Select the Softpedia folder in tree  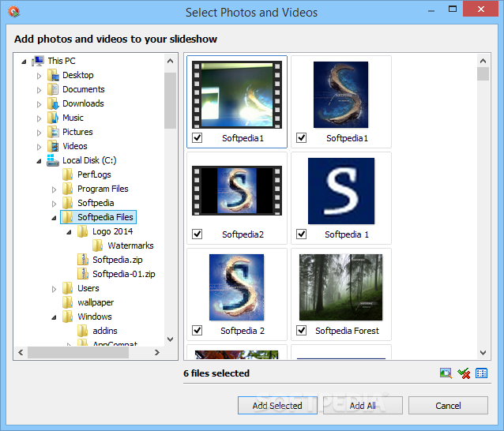click(96, 203)
